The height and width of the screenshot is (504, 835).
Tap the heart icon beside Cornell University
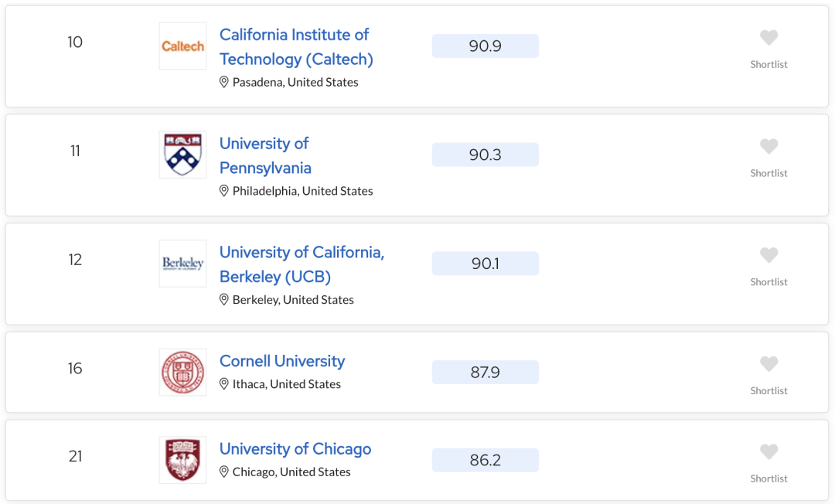(x=769, y=364)
